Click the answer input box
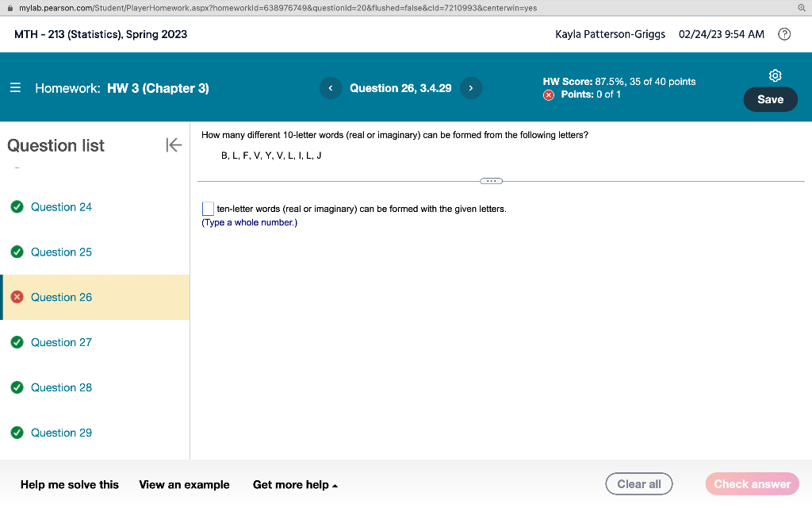The image size is (812, 508). (208, 209)
